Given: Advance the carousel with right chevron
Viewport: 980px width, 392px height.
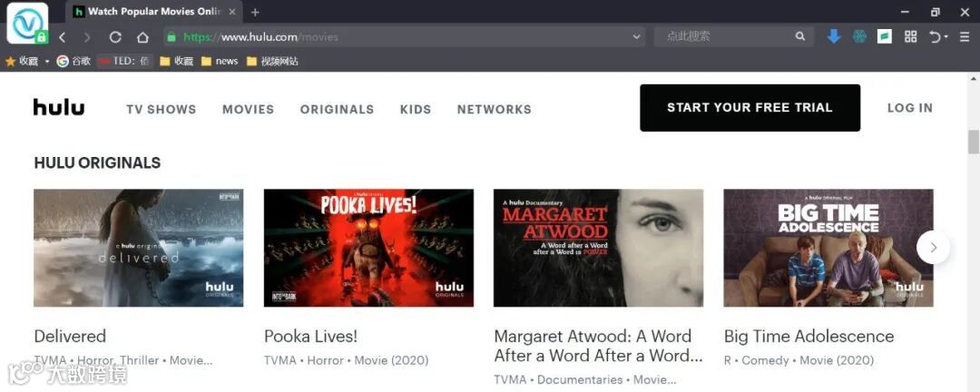Looking at the screenshot, I should (x=933, y=248).
